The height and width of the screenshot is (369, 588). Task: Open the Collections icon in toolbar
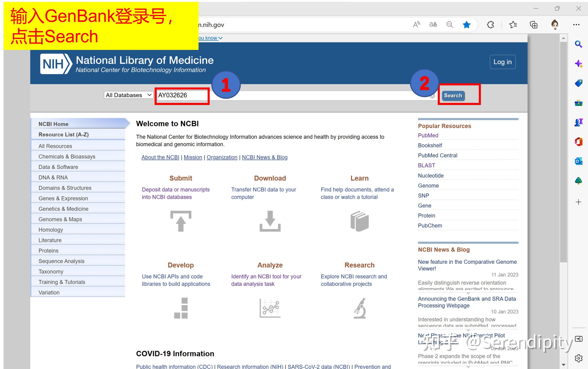tap(534, 24)
